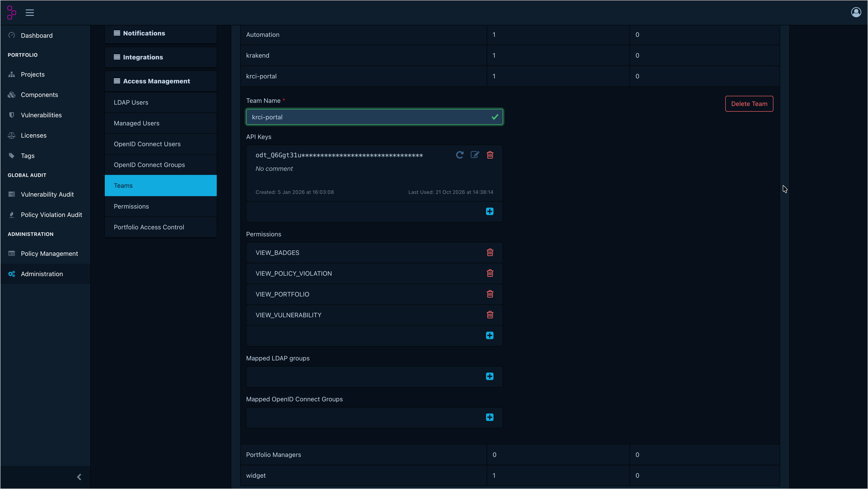Open Licenses in the sidebar
Image resolution: width=868 pixels, height=489 pixels.
(x=45, y=135)
